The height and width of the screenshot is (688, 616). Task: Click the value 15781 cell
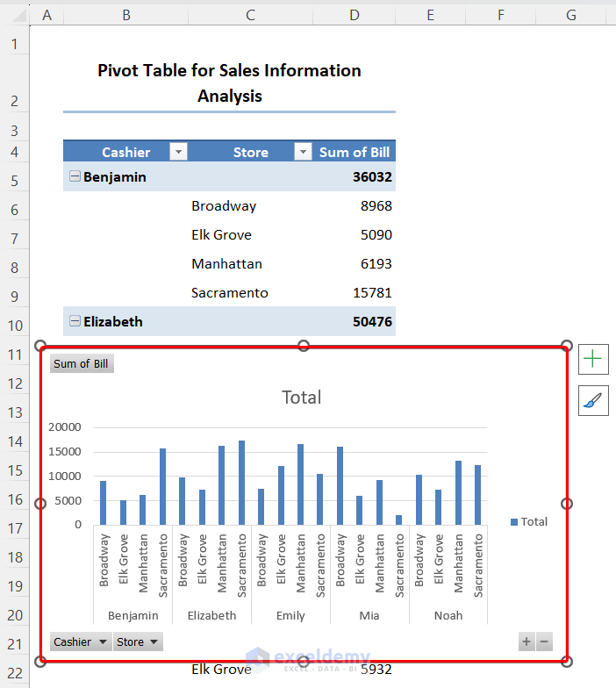click(x=355, y=293)
